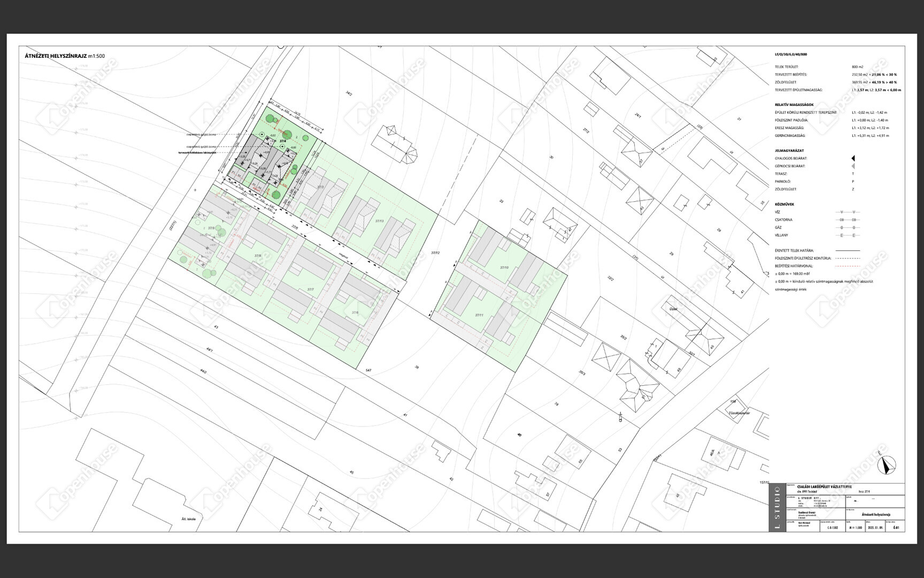Click the 2025. 01. 09. date cell
Image resolution: width=924 pixels, height=578 pixels.
click(x=875, y=528)
